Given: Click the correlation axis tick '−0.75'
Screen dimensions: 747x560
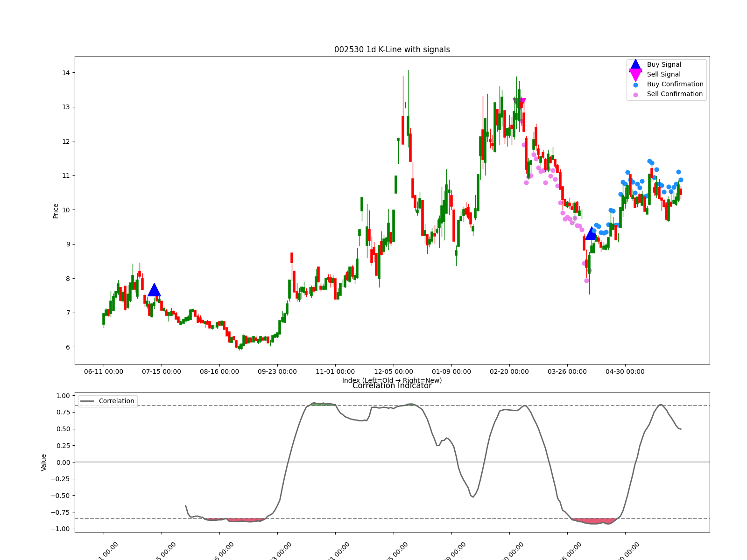Looking at the screenshot, I should pos(60,512).
